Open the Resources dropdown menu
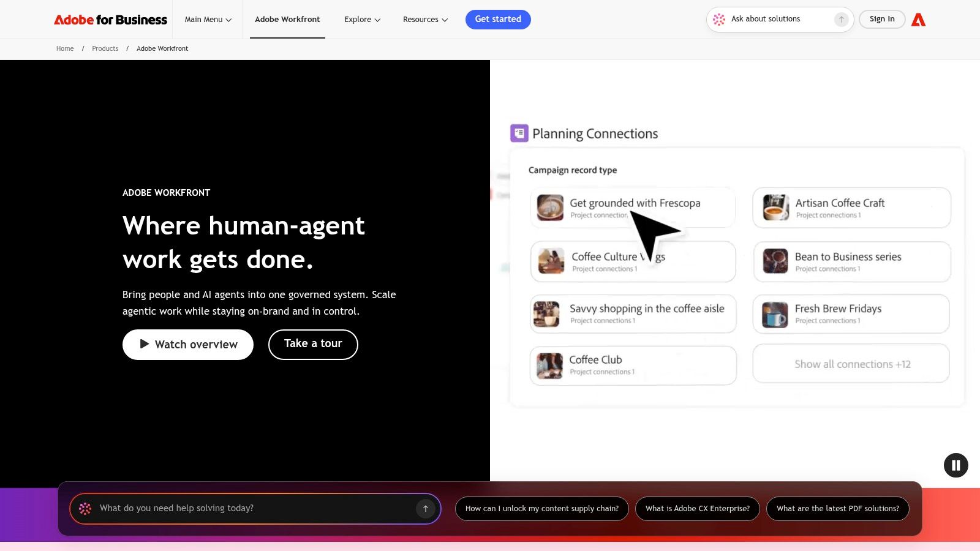The height and width of the screenshot is (551, 980). [425, 20]
